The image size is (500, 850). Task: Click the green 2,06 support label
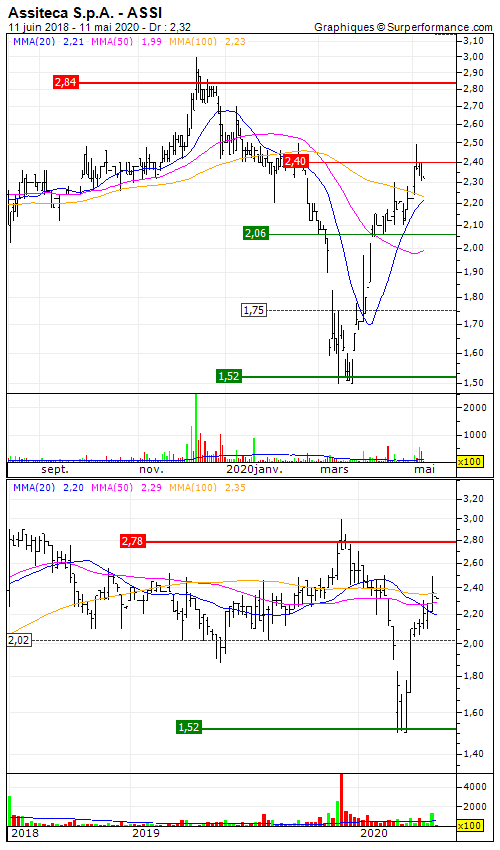(x=256, y=233)
